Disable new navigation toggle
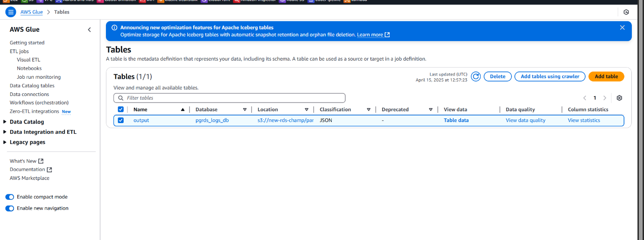Image resolution: width=644 pixels, height=240 pixels. pyautogui.click(x=10, y=208)
